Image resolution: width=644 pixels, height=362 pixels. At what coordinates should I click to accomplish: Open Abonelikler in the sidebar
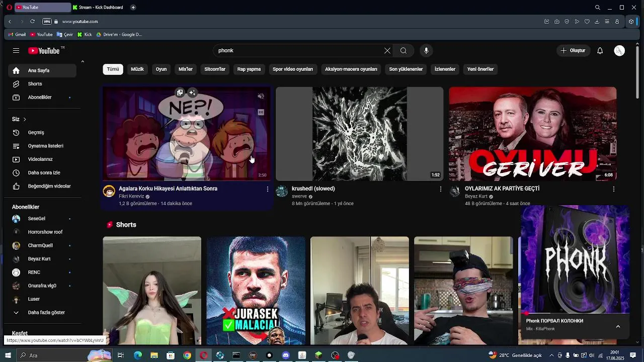tap(42, 98)
